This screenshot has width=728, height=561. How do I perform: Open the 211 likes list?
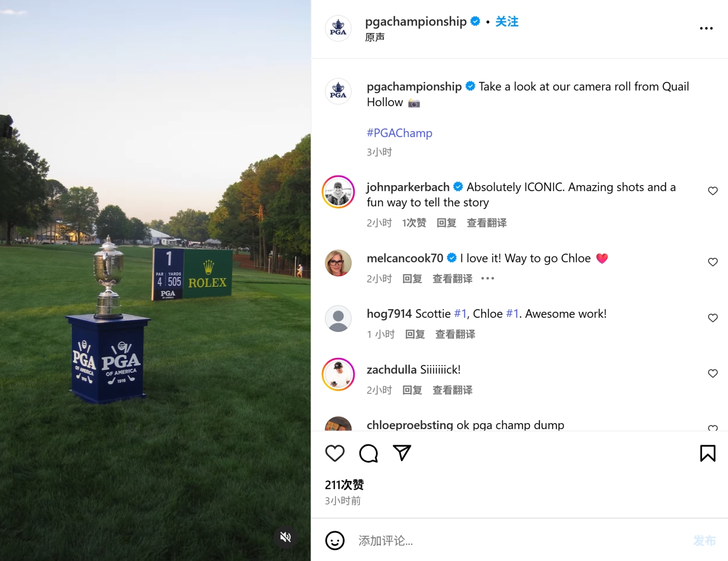pos(344,485)
